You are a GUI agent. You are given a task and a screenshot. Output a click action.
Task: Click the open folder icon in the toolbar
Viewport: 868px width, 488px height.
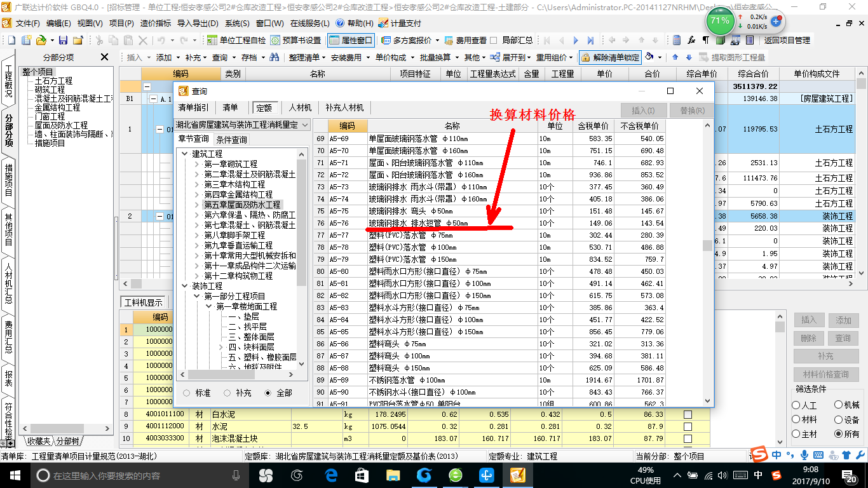click(40, 40)
